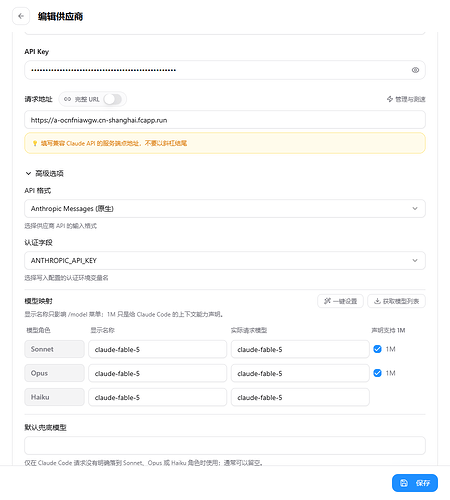
Task: Toggle the full URL switch
Action: tap(113, 99)
